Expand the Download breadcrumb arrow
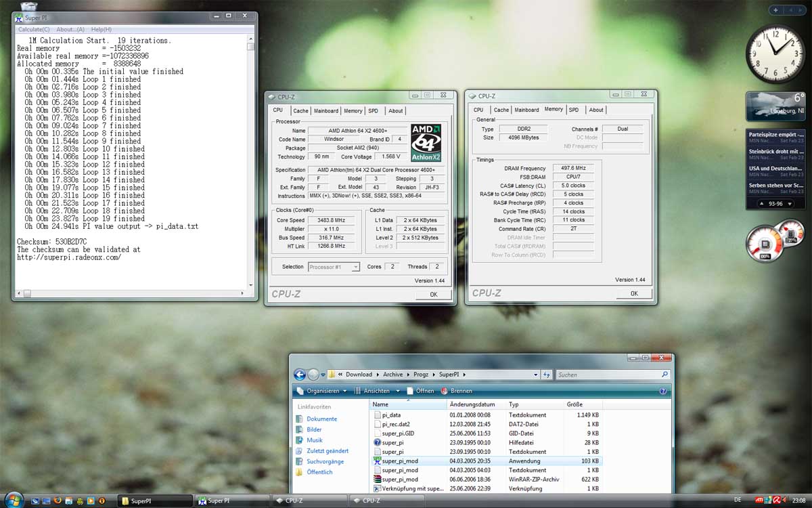This screenshot has height=508, width=812. [376, 375]
